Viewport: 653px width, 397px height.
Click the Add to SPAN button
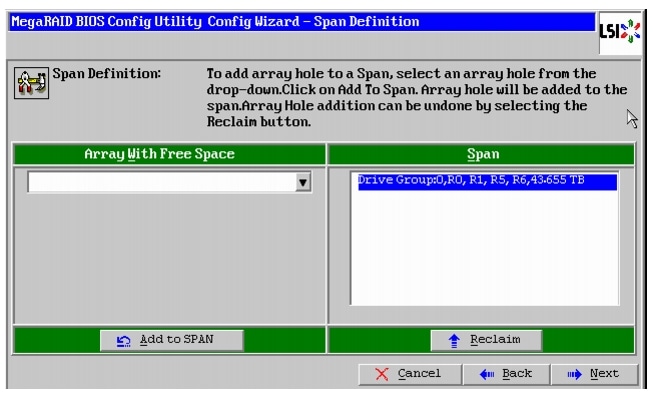pyautogui.click(x=172, y=340)
